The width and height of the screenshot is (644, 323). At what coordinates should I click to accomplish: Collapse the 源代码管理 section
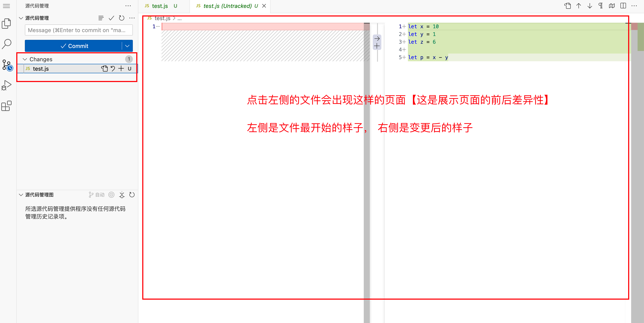click(21, 18)
